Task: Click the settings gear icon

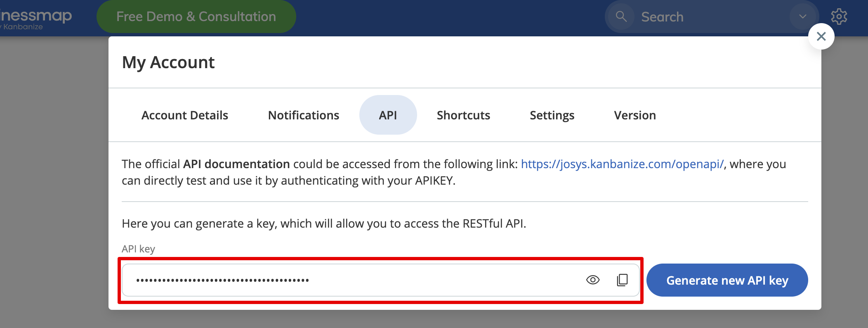Action: pos(839,17)
